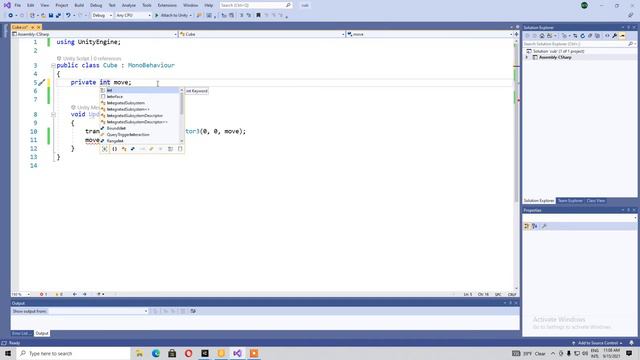
Task: Select the interface suggestion
Action: [x=140, y=97]
